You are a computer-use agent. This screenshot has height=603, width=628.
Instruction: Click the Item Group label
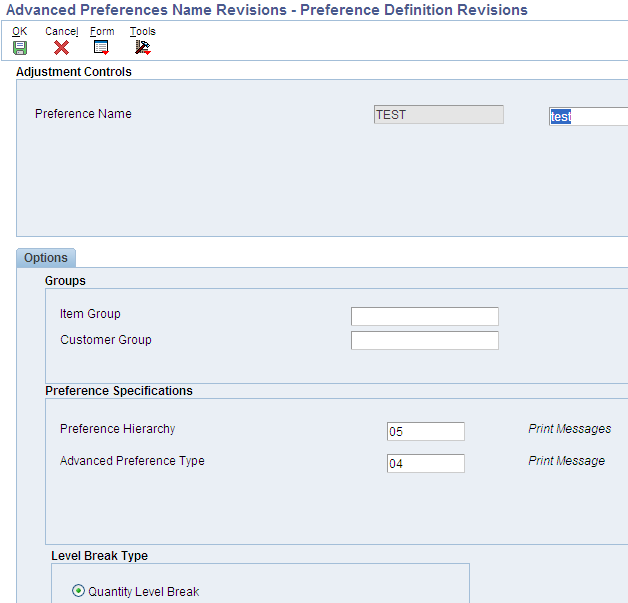point(90,314)
